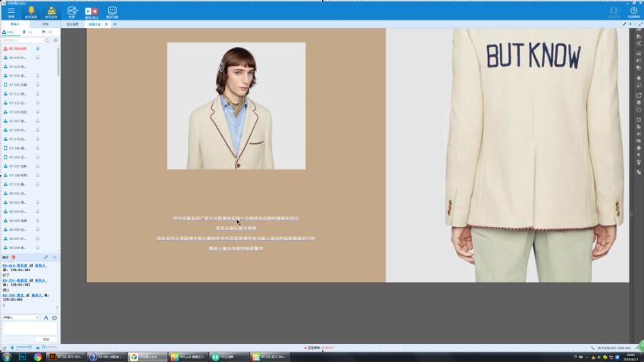The width and height of the screenshot is (644, 362).
Task: Click the greyed layout icon near help
Action: (x=614, y=11)
